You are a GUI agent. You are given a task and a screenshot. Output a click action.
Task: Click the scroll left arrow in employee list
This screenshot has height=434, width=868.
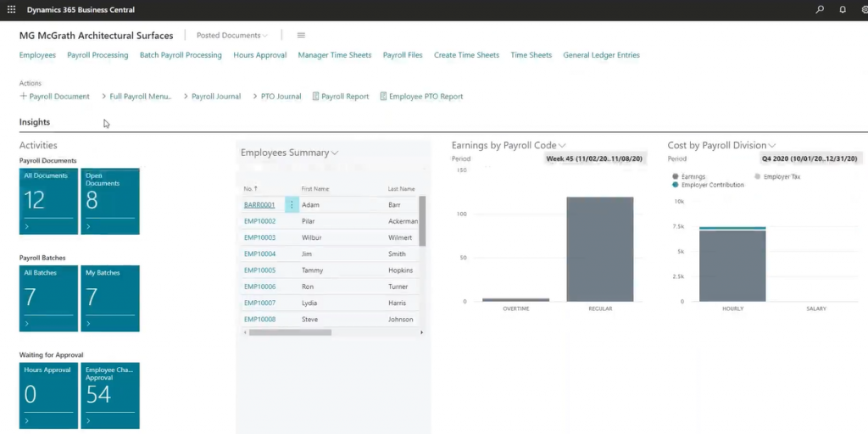pos(245,332)
